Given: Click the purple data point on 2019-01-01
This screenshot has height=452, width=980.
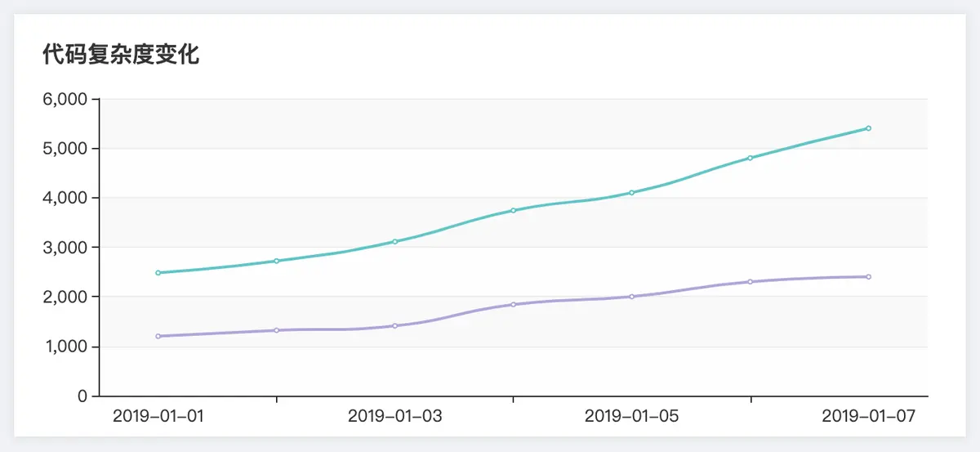Looking at the screenshot, I should click(x=158, y=336).
